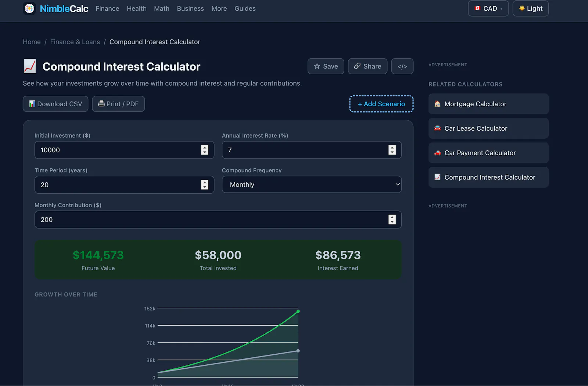
Task: Focus the Monthly Contribution field
Action: pos(218,219)
